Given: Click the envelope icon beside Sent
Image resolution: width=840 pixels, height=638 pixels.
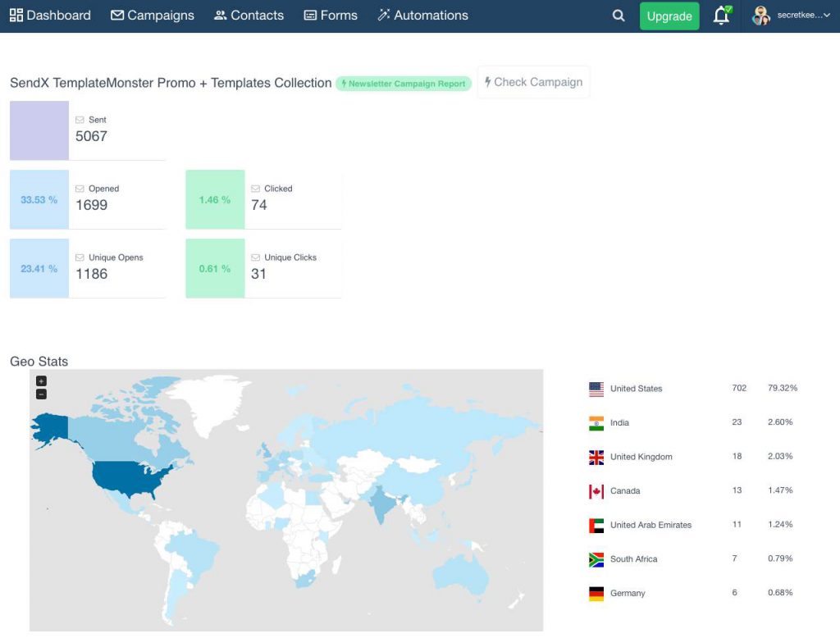Looking at the screenshot, I should point(80,120).
